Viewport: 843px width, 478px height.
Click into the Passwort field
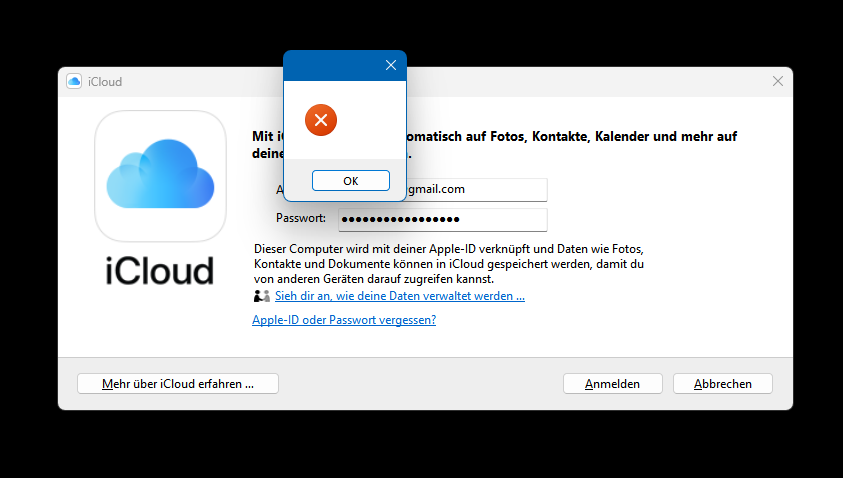[443, 219]
